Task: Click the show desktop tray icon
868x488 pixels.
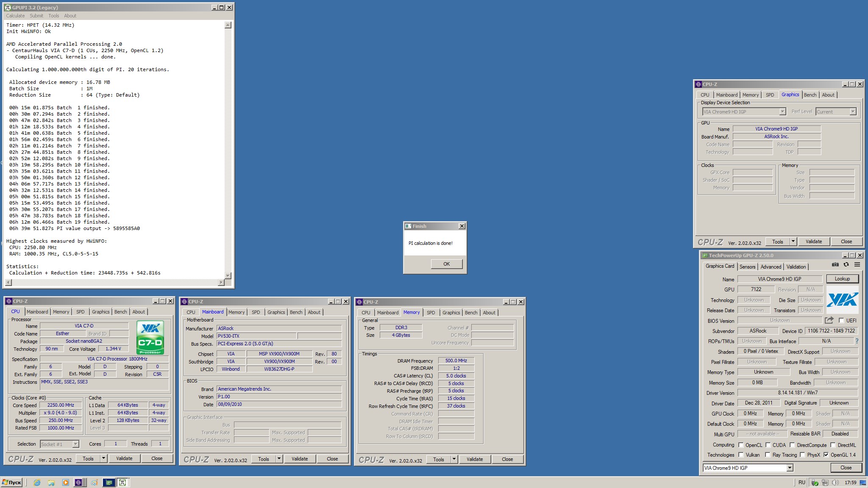Action: pyautogui.click(x=862, y=482)
